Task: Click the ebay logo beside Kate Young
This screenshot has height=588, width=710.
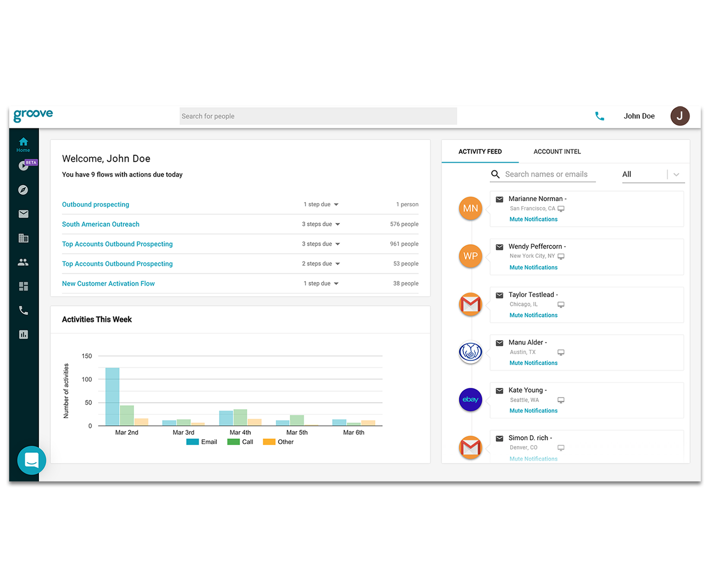Action: [x=470, y=400]
